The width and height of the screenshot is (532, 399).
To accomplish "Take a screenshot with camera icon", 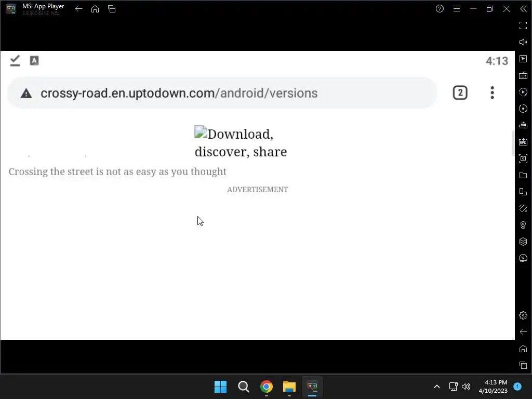I will click(523, 158).
